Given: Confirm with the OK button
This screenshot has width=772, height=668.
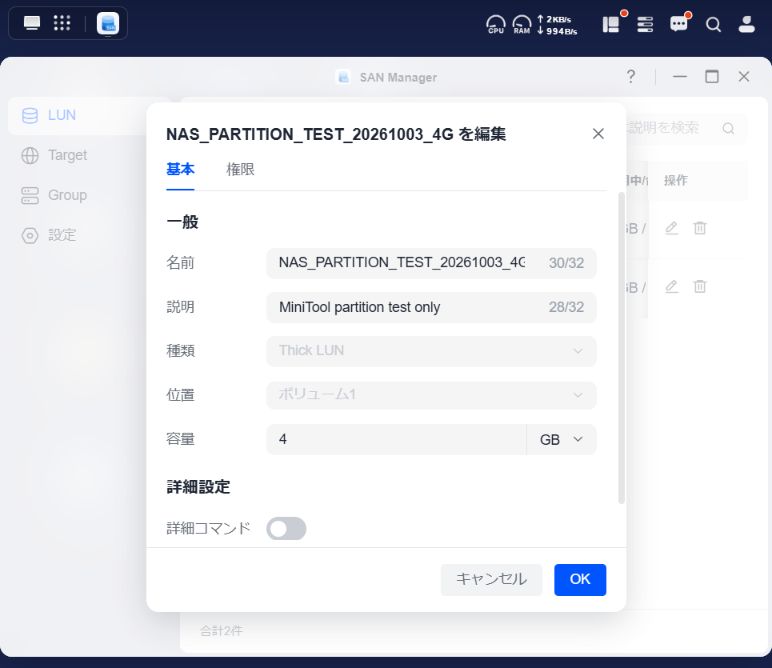Looking at the screenshot, I should click(580, 579).
